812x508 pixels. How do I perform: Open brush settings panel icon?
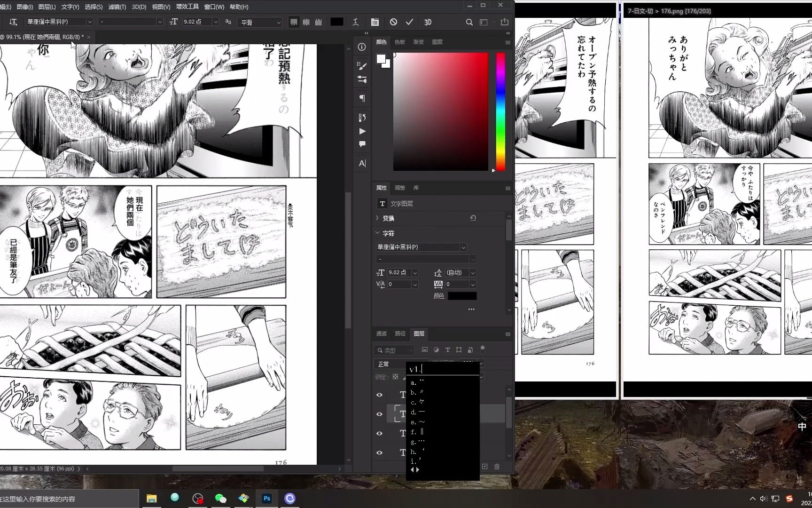362,66
